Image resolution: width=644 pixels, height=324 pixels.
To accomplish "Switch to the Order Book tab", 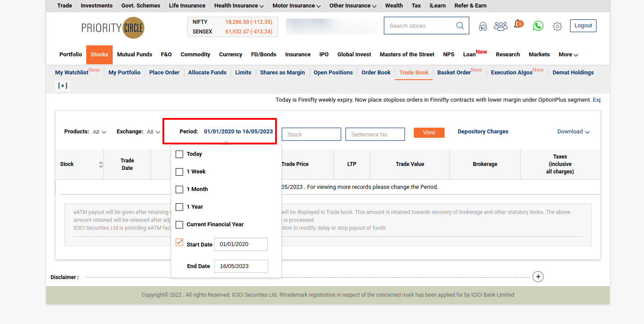I will point(376,73).
